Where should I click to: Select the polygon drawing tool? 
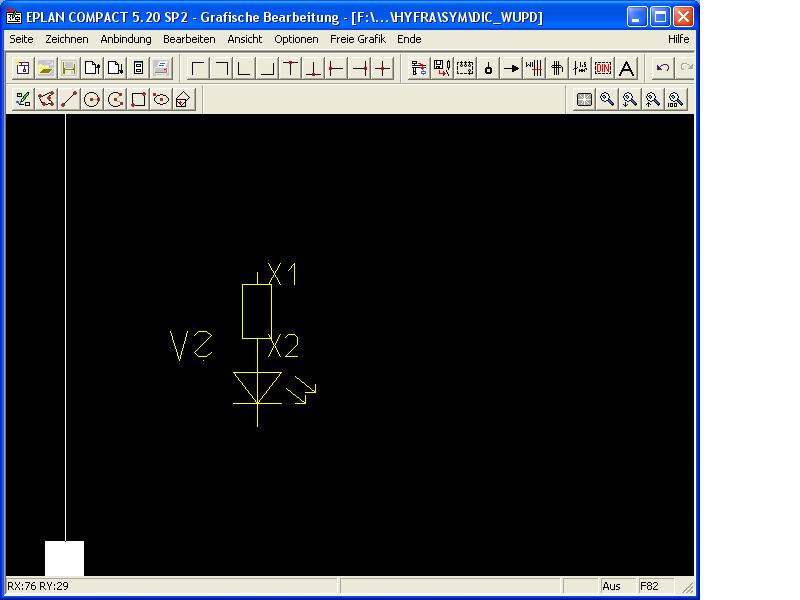coord(46,99)
